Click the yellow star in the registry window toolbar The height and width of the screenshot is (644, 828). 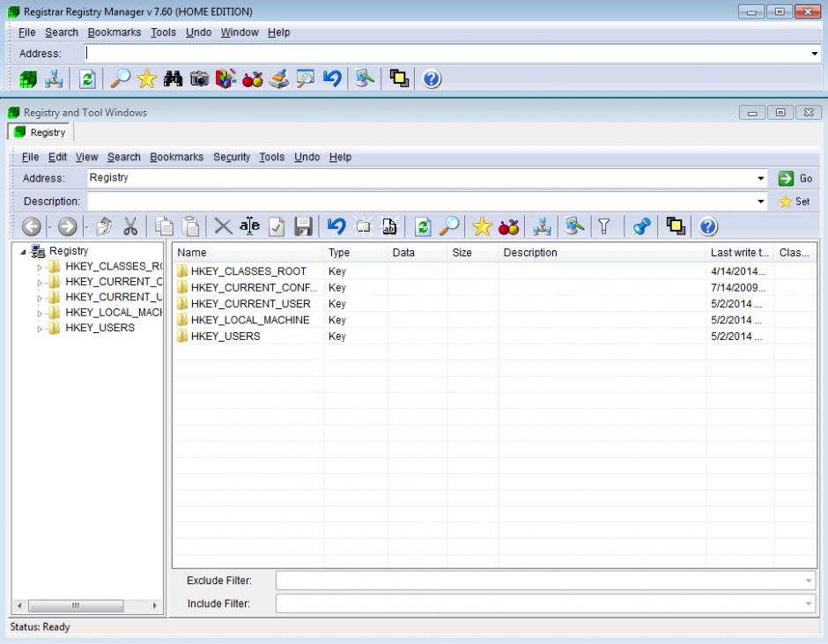coord(482,226)
